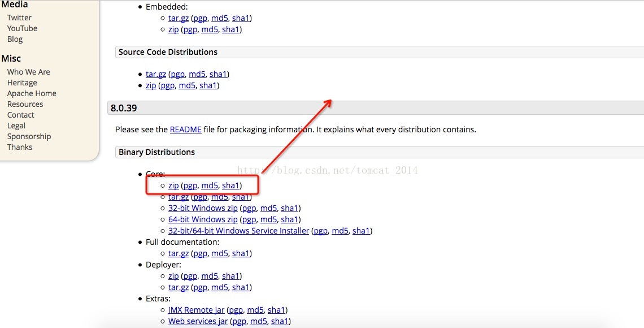Open md5 for 64-bit Windows zip
Image resolution: width=644 pixels, height=328 pixels.
(268, 219)
